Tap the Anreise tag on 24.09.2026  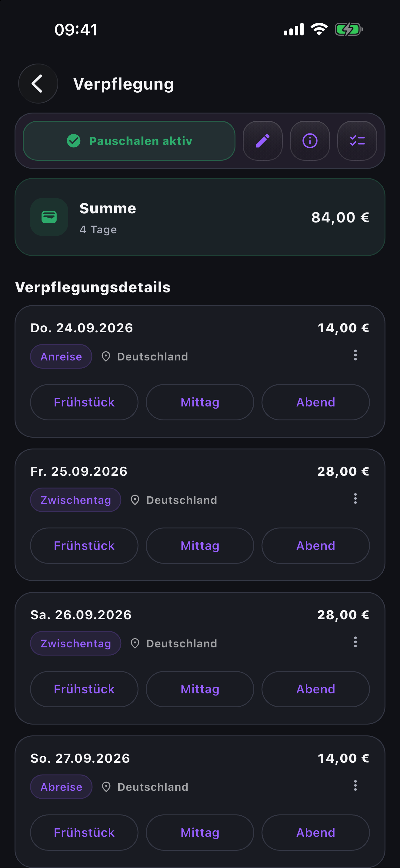click(61, 357)
